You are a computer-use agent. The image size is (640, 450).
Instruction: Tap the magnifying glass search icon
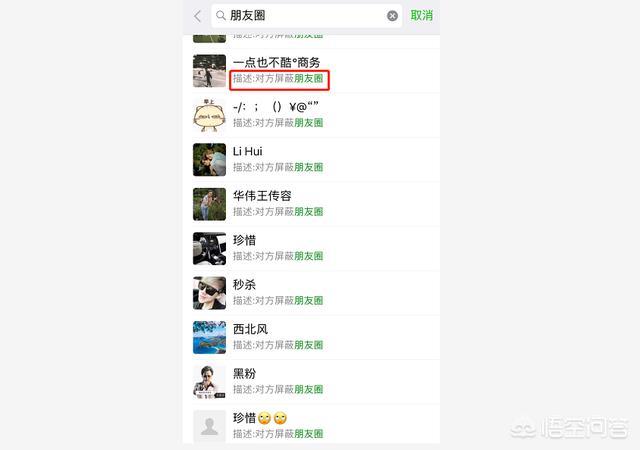(221, 16)
